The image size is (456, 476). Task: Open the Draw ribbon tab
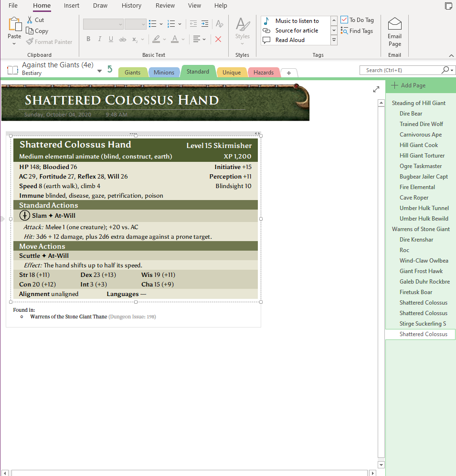[x=100, y=5]
